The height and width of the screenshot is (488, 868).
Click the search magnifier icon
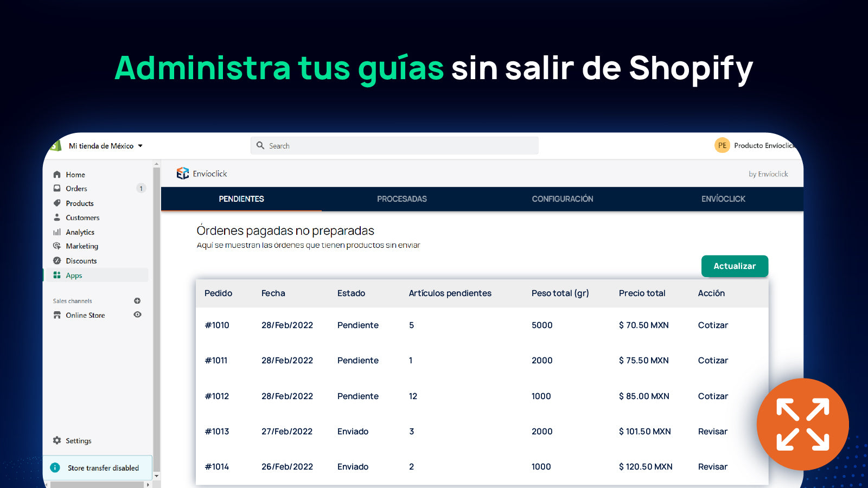[x=260, y=145]
